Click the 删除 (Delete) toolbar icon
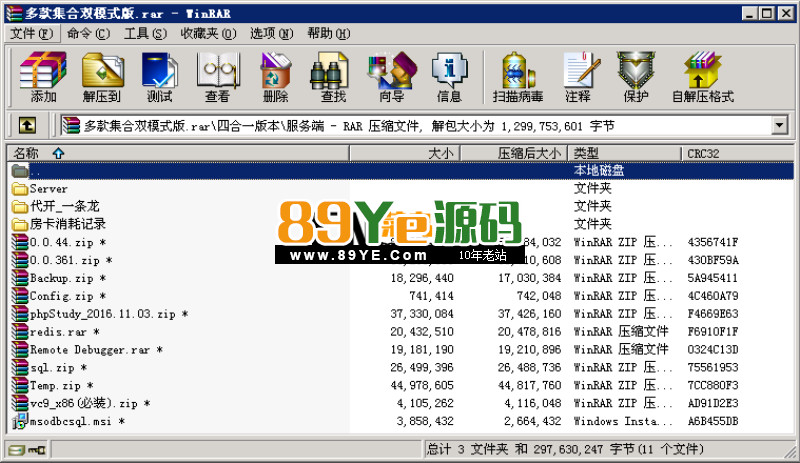The image size is (800, 463). 276,77
